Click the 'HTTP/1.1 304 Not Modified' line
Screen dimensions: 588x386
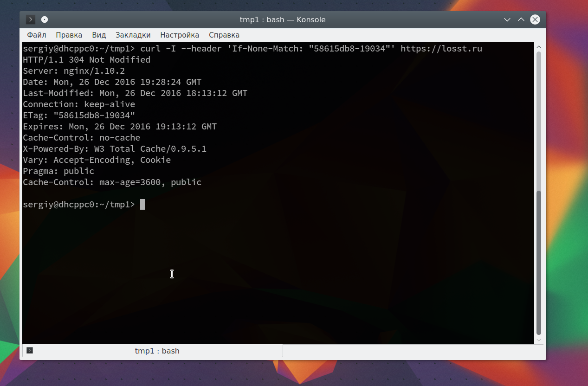[87, 60]
